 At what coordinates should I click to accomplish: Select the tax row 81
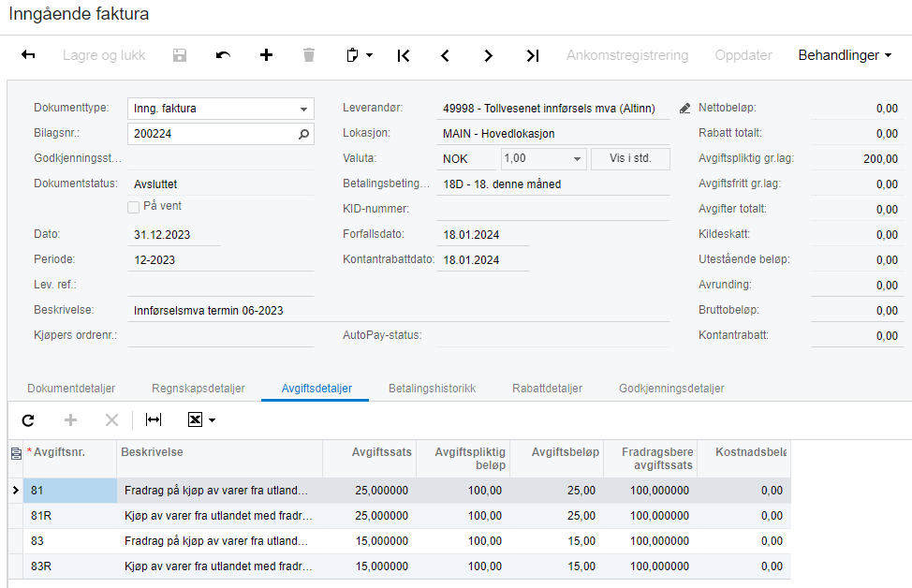coord(400,491)
